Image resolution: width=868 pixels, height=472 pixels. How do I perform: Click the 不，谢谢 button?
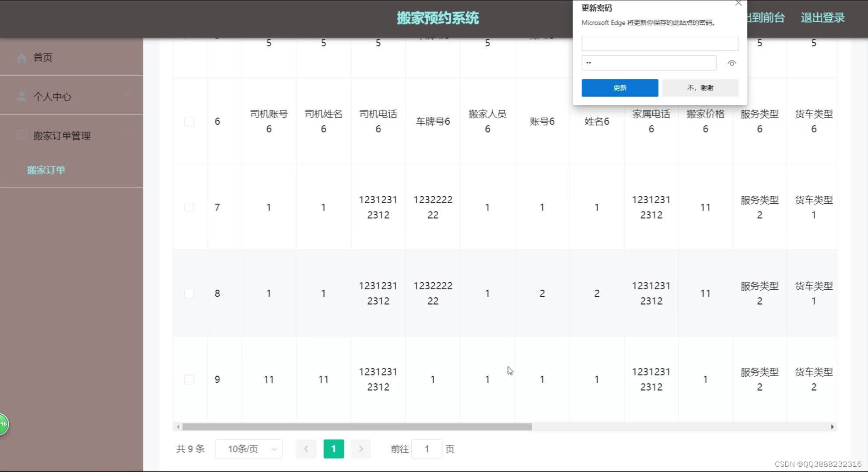click(700, 88)
